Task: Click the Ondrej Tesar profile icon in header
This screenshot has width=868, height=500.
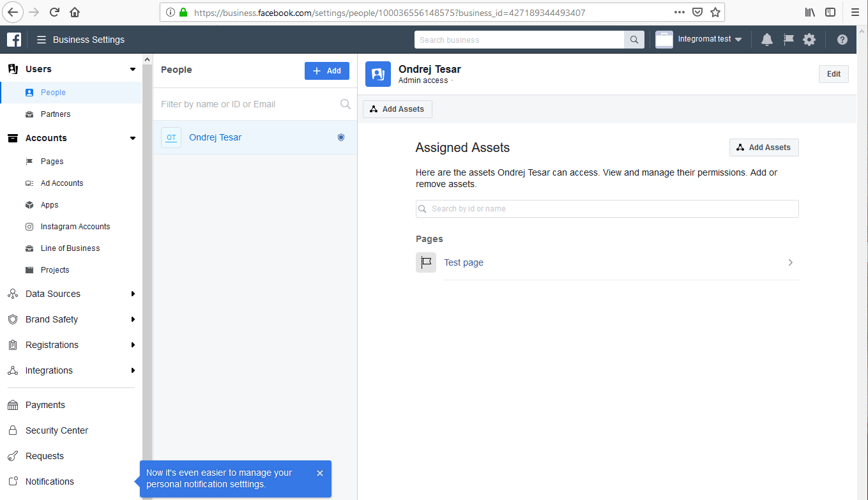Action: [x=378, y=74]
